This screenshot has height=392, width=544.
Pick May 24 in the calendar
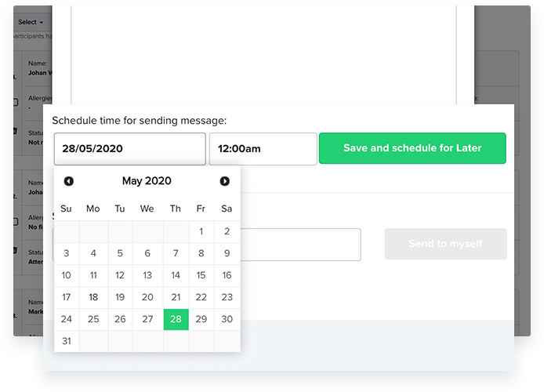tap(67, 319)
